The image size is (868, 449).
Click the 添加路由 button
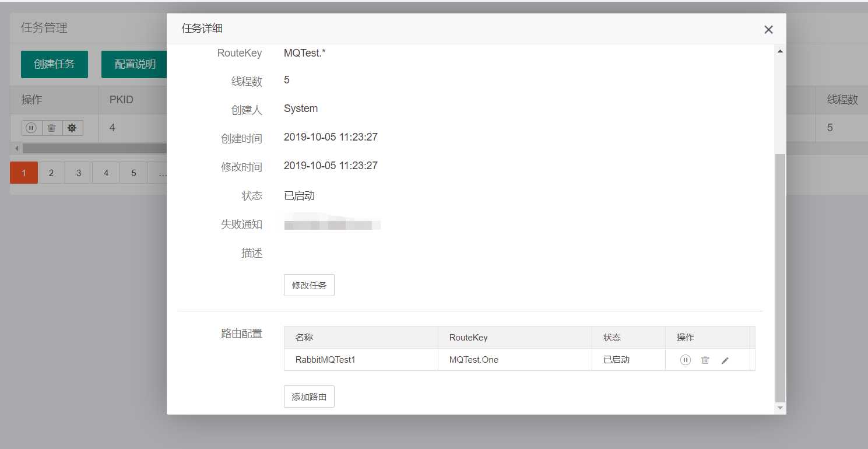coord(309,397)
